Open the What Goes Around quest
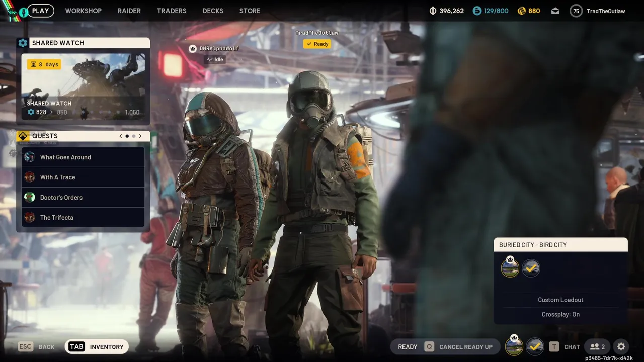This screenshot has width=644, height=362. [x=83, y=157]
